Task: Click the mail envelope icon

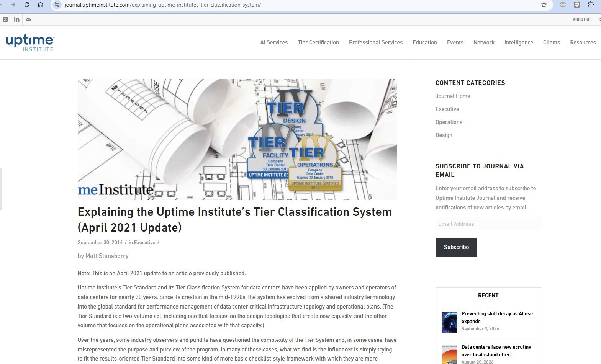Action: 28,20
